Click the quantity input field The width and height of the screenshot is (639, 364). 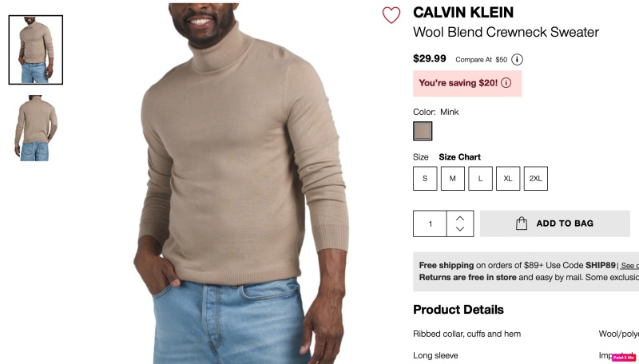pos(430,224)
